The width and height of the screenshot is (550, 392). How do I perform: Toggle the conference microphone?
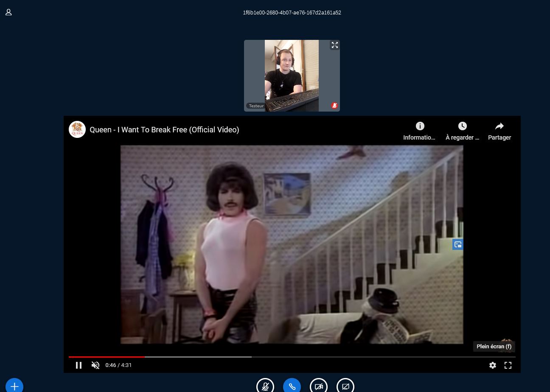tap(265, 386)
